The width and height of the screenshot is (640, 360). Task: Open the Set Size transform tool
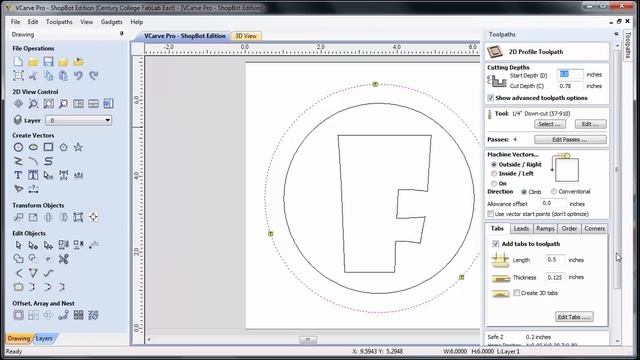(33, 217)
